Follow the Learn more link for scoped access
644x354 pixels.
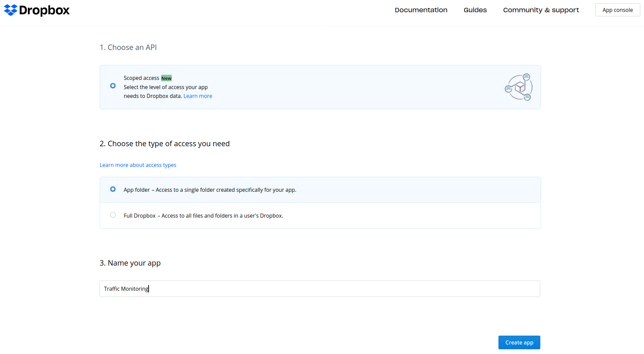[x=198, y=96]
